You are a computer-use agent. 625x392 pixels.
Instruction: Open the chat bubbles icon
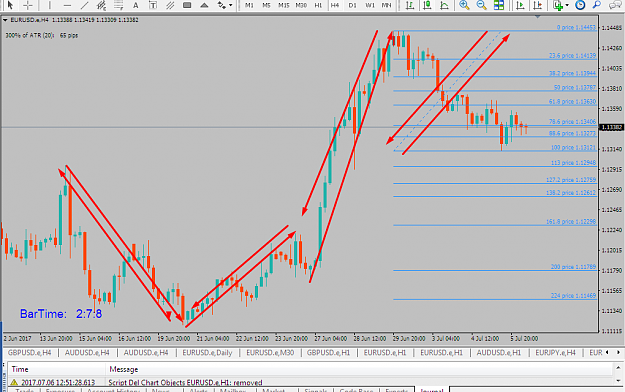[615, 5]
